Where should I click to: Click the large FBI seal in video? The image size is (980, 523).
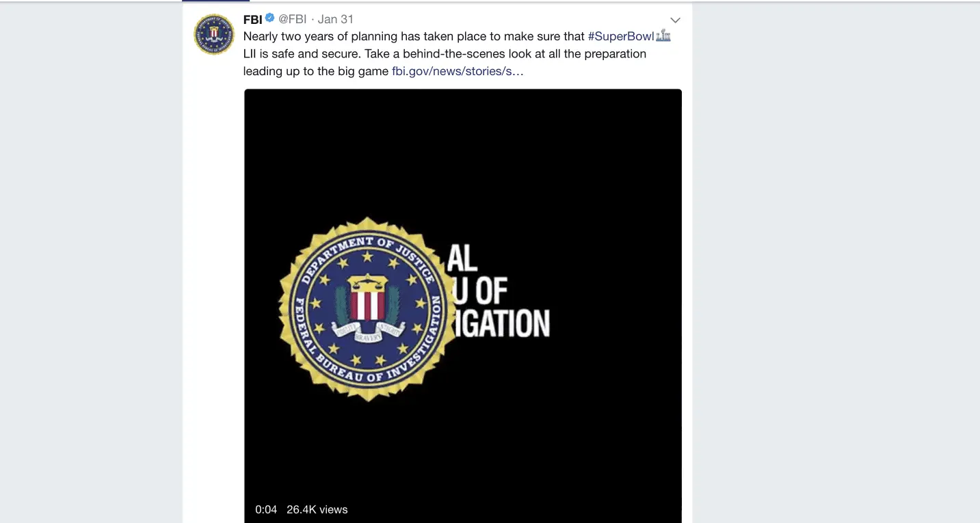click(369, 309)
